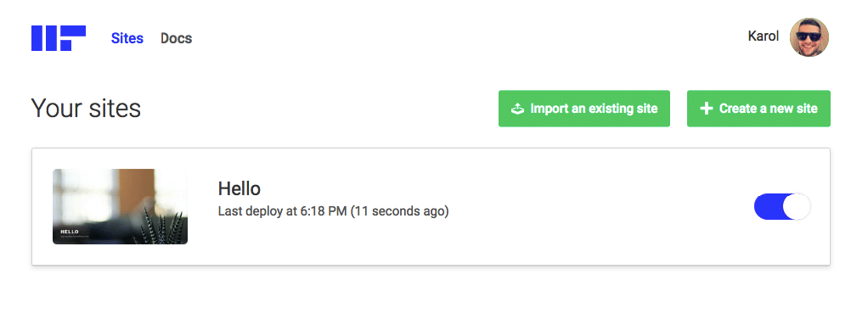Click the Your sites heading
The image size is (868, 336).
pos(86,109)
